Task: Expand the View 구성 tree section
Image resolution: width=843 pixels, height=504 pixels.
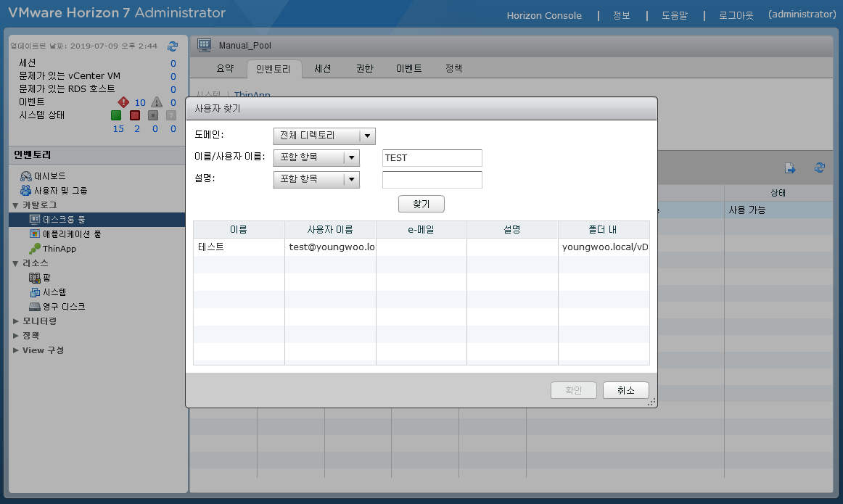Action: pyautogui.click(x=15, y=350)
